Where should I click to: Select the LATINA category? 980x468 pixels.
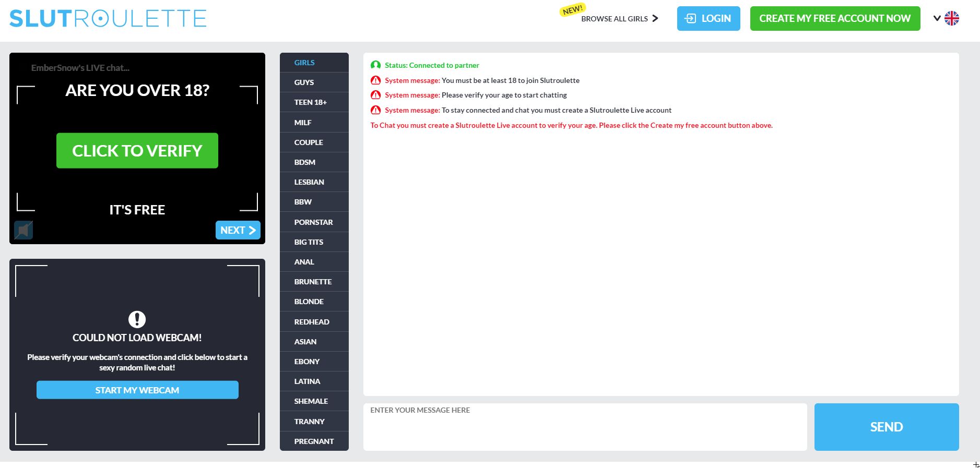point(314,381)
